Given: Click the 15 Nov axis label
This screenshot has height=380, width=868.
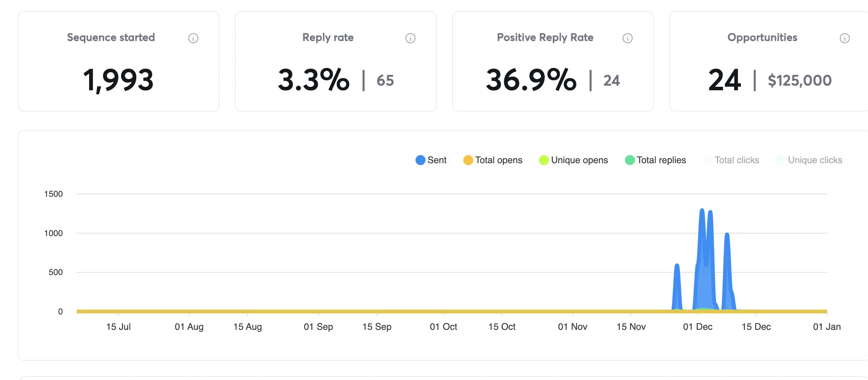Looking at the screenshot, I should point(631,327).
